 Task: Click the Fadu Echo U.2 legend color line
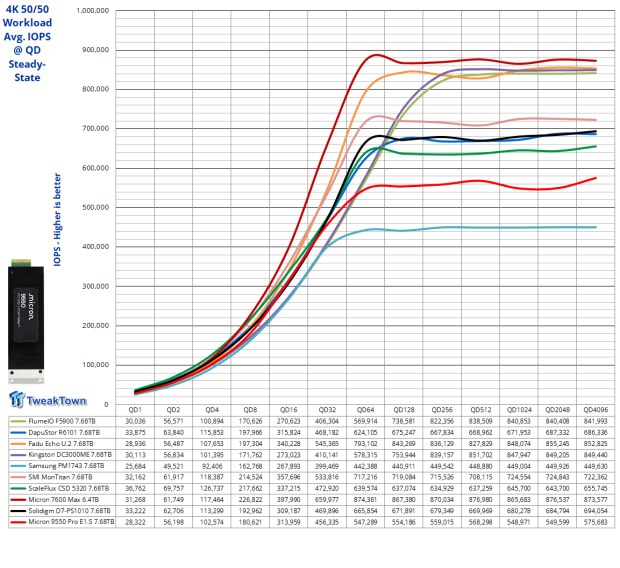16,442
